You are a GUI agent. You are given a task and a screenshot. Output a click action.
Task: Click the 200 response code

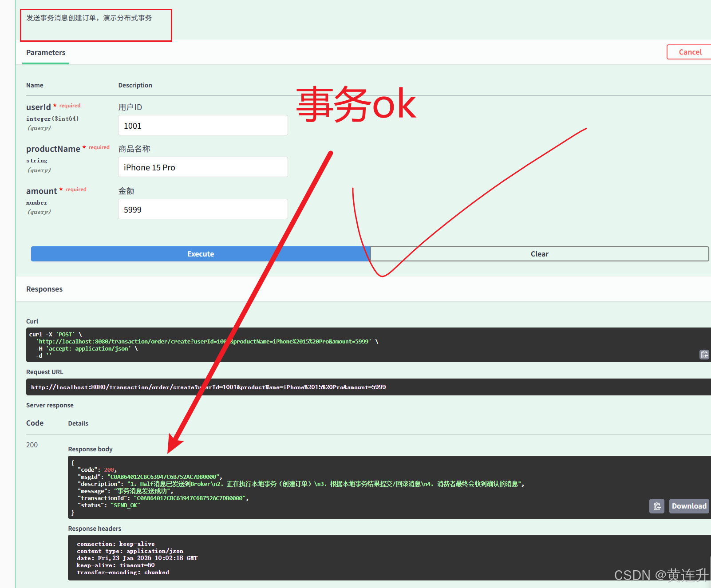(32, 445)
